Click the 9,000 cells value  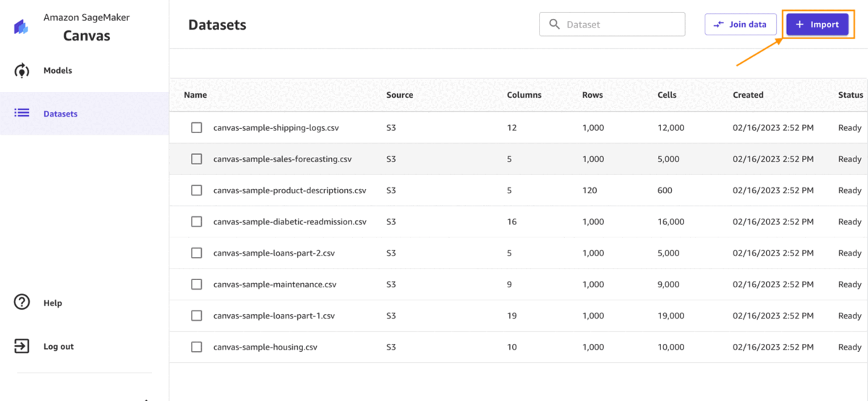668,284
